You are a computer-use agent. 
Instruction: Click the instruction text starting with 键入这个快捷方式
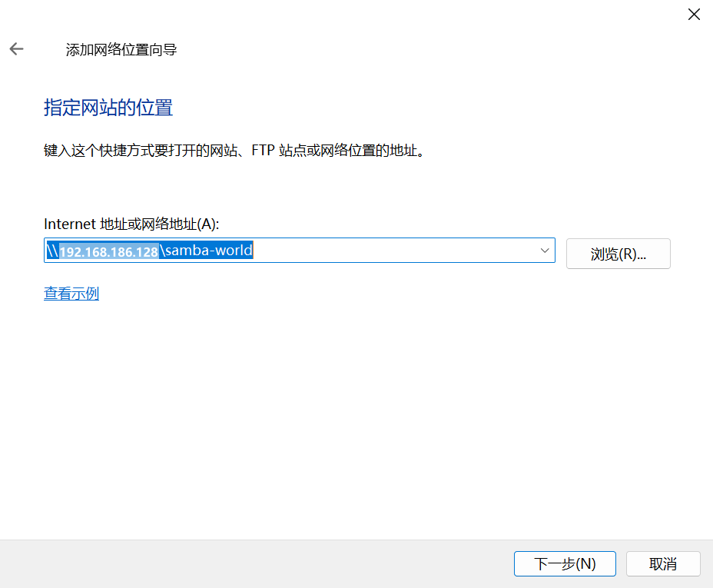[x=138, y=150]
